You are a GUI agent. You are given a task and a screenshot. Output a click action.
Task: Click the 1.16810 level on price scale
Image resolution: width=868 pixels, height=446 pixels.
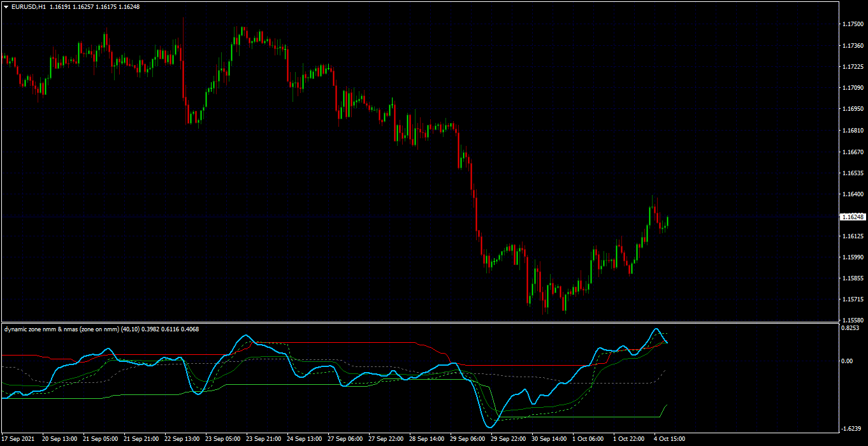click(853, 131)
